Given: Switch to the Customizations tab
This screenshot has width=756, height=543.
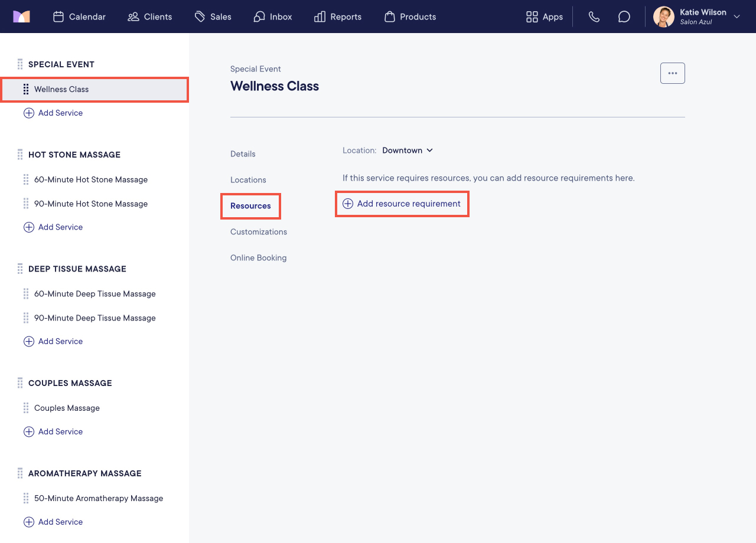Looking at the screenshot, I should (259, 232).
